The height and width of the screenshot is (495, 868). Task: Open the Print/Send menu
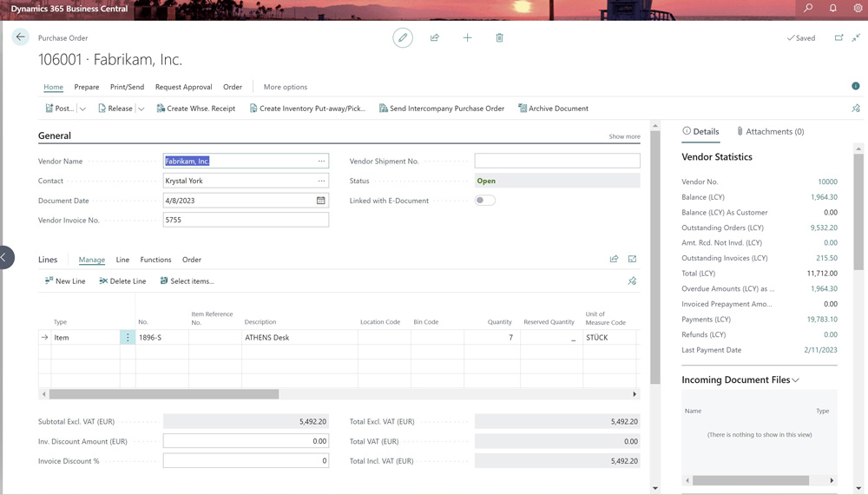click(x=127, y=87)
